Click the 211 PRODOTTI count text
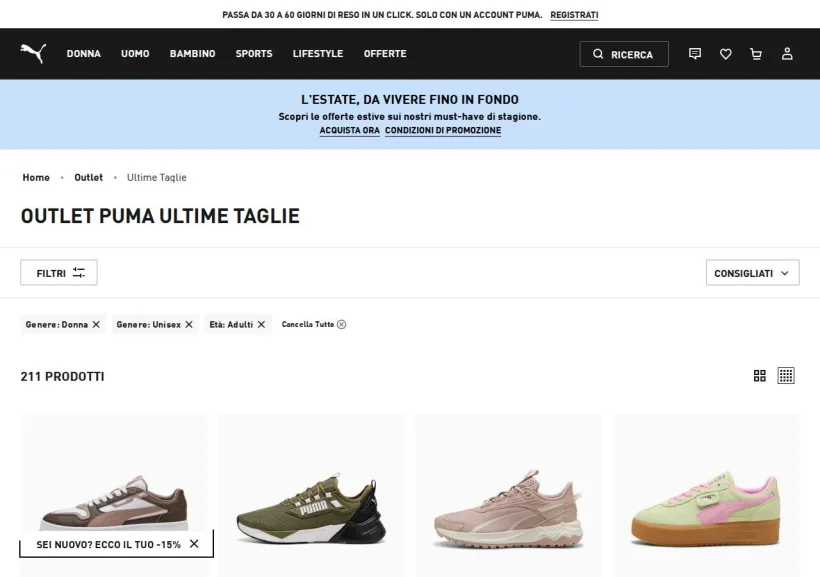This screenshot has height=577, width=820. click(62, 377)
